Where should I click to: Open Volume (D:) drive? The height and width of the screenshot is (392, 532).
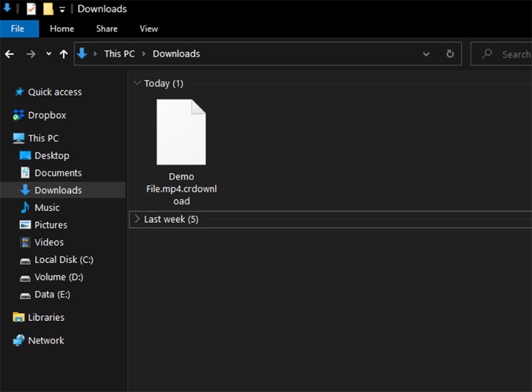(59, 276)
